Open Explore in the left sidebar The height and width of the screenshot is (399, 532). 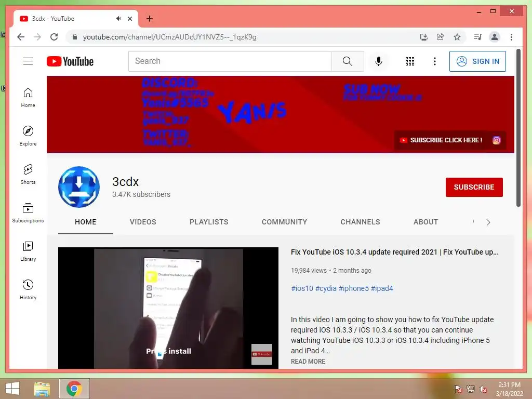pyautogui.click(x=28, y=136)
